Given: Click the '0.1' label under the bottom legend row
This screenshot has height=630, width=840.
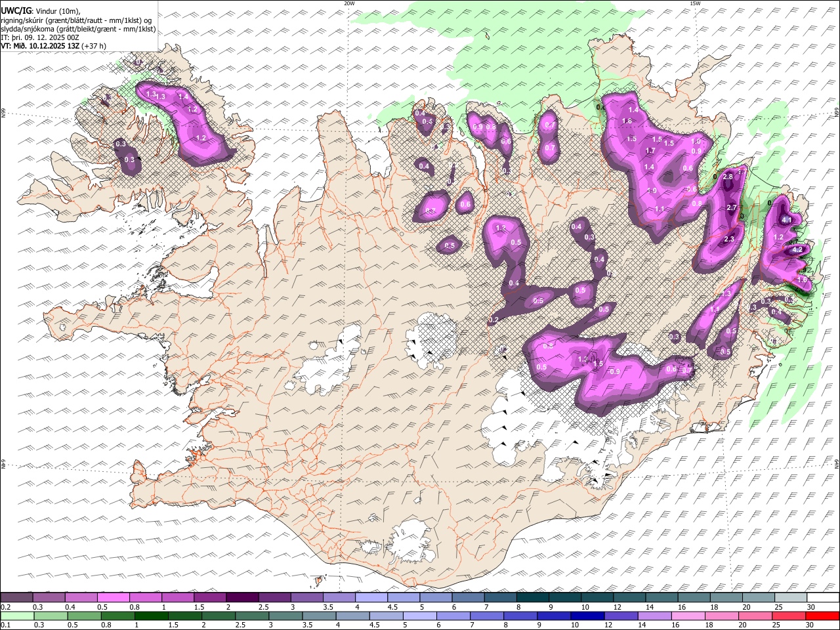Looking at the screenshot, I should [x=5, y=625].
